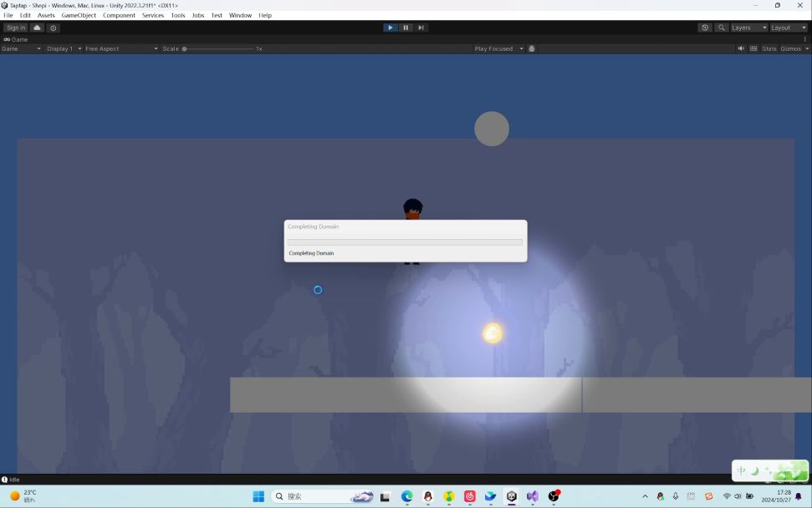Click the Step frame button
Screen dimensions: 812x508
point(421,28)
